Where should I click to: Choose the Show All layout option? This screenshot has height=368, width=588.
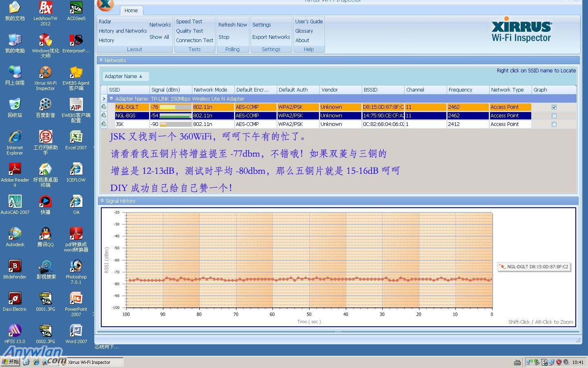tap(159, 37)
